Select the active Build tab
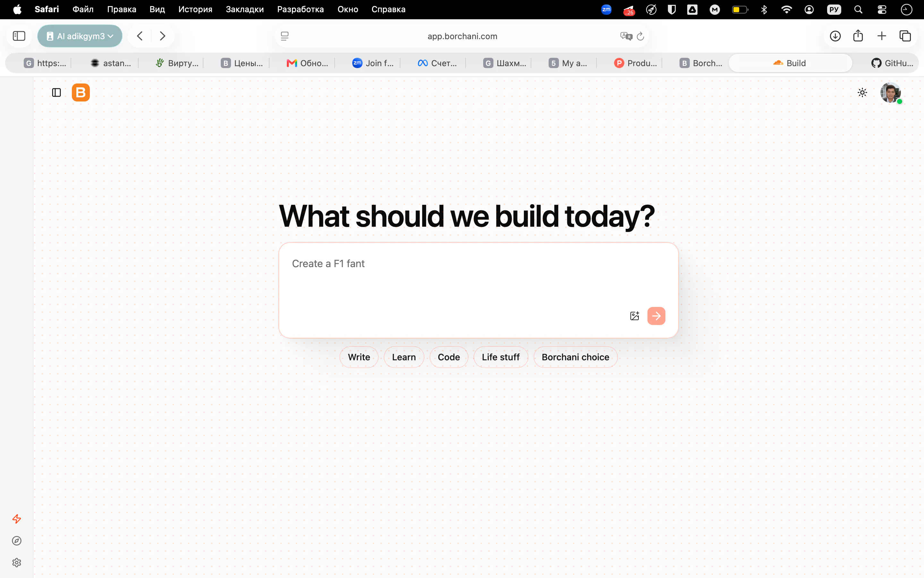The width and height of the screenshot is (924, 578). [790, 63]
